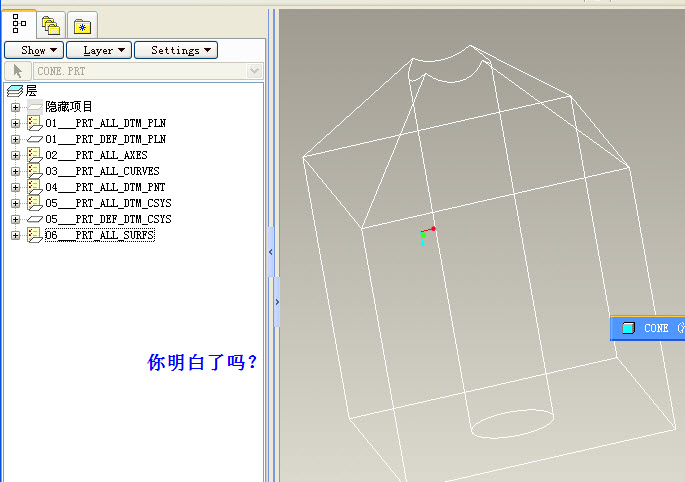Expand 02___PRT_ALL_AXES layer
Screen dimensions: 685x482
pyautogui.click(x=15, y=155)
